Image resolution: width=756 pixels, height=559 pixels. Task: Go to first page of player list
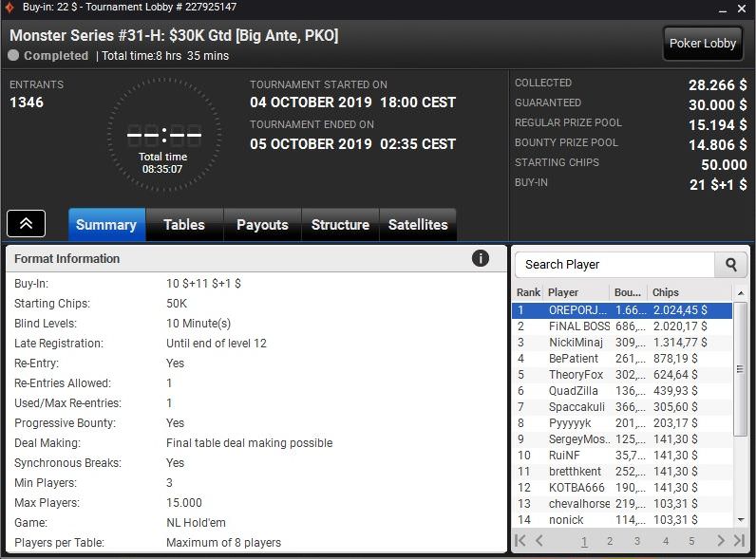pos(520,541)
